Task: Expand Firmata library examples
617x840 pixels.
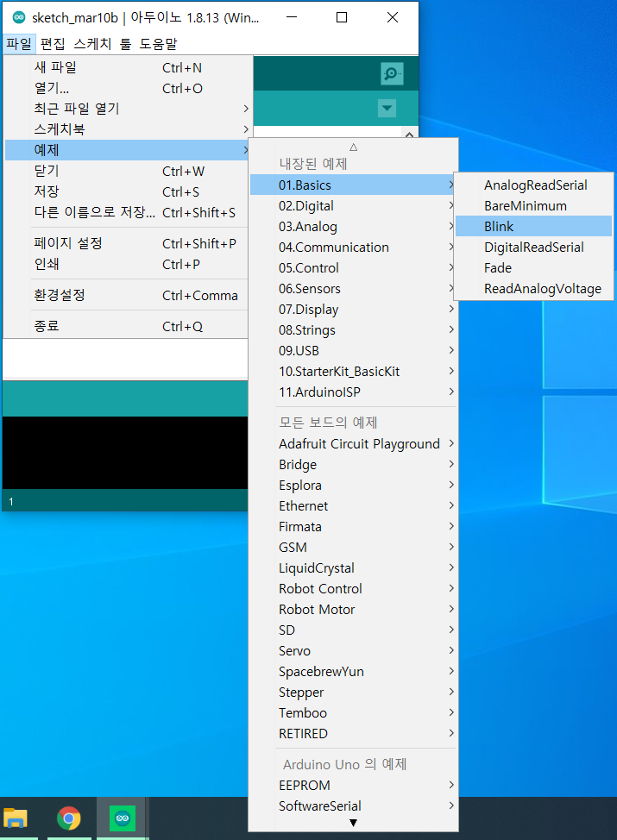Action: coord(353,527)
